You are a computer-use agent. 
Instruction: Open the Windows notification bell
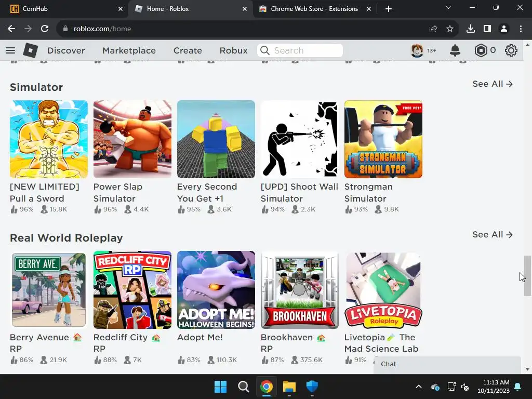click(x=518, y=387)
